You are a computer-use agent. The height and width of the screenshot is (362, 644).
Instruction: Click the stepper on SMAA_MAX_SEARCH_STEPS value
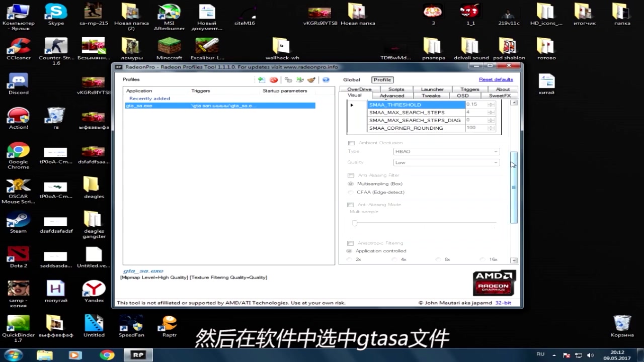click(x=491, y=113)
